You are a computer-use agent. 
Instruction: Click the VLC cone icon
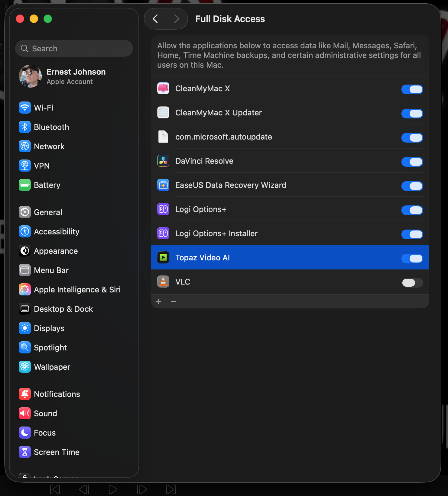click(x=163, y=282)
